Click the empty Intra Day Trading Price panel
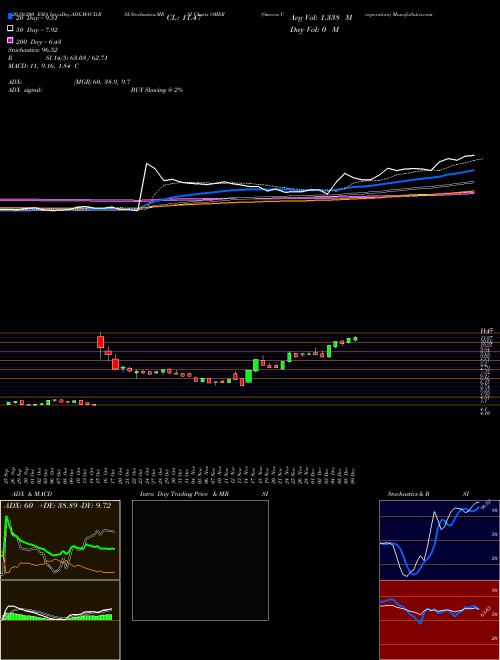The image size is (500, 660). pyautogui.click(x=200, y=560)
